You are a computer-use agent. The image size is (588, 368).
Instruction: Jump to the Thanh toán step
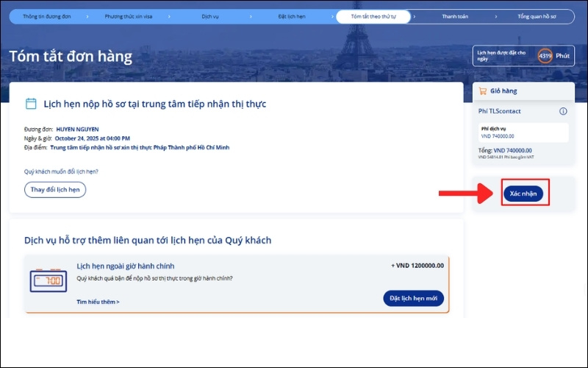pos(455,16)
